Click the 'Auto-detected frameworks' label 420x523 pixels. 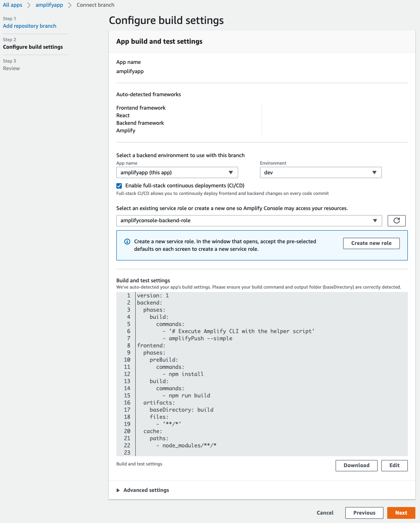pyautogui.click(x=149, y=95)
